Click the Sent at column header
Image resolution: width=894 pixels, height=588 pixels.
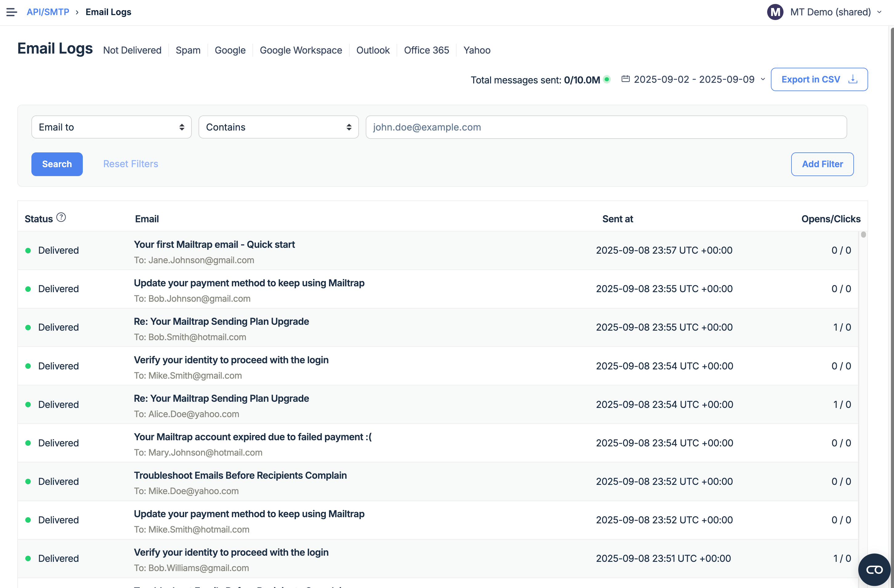618,219
